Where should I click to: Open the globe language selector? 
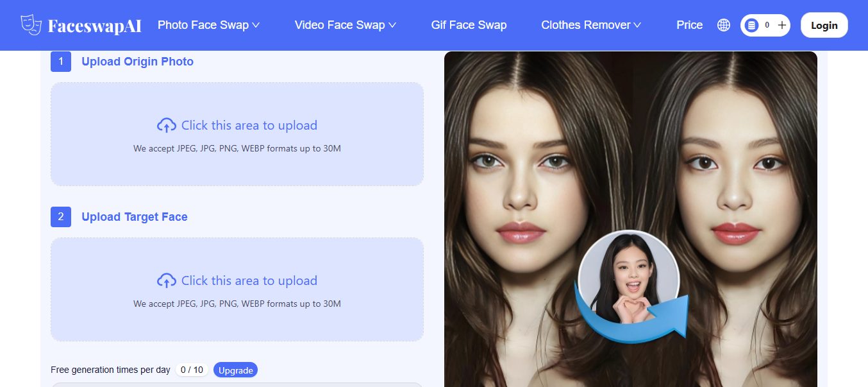724,25
